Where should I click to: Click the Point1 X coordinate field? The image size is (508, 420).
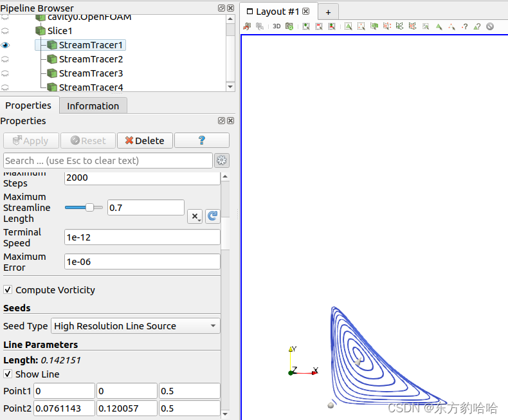(x=64, y=391)
